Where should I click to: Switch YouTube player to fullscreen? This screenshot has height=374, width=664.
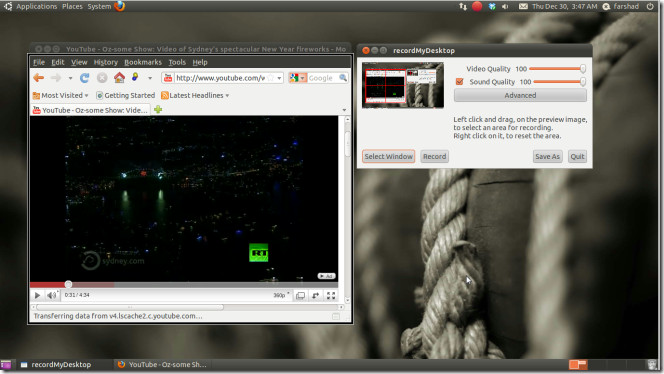tap(331, 295)
